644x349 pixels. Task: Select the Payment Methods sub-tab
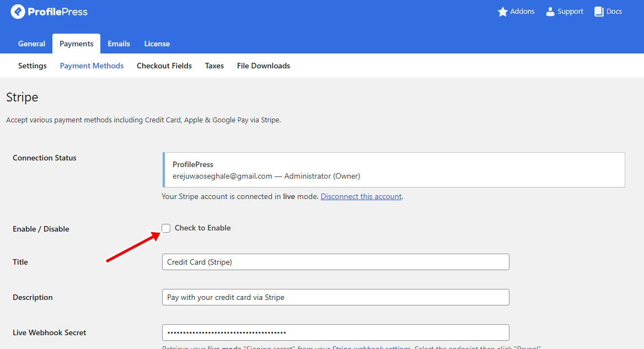point(92,66)
